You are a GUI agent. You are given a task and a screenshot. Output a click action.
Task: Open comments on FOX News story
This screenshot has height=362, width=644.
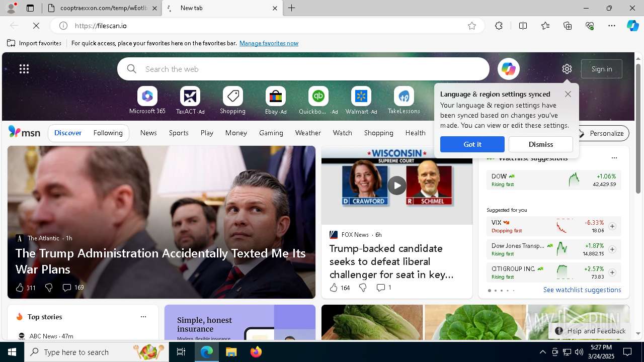pos(384,288)
